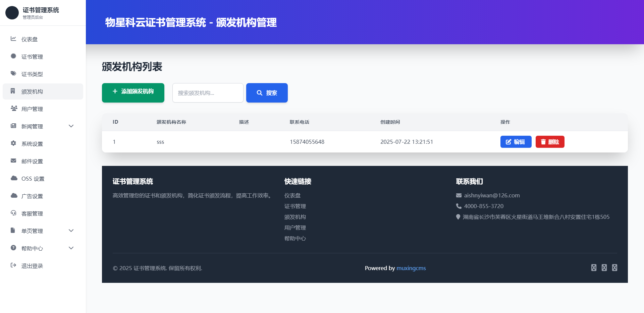
Task: Click the 操作 column header
Action: point(505,122)
